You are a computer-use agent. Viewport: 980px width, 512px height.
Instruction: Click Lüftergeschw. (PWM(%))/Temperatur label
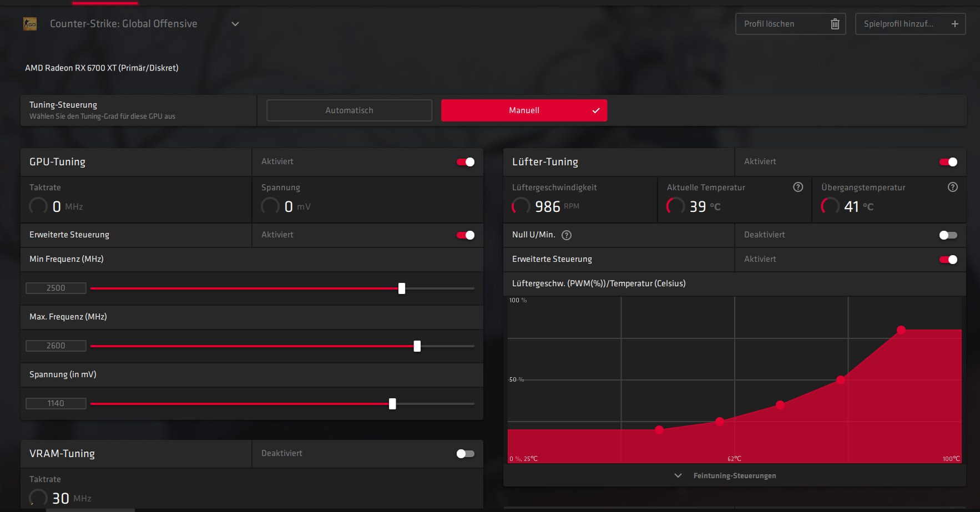coord(599,283)
